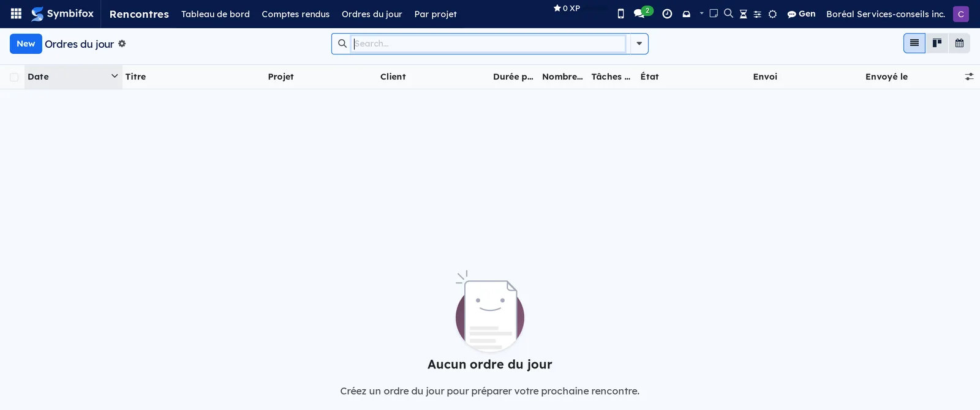
Task: Click the search magnifier icon in search box
Action: [342, 43]
